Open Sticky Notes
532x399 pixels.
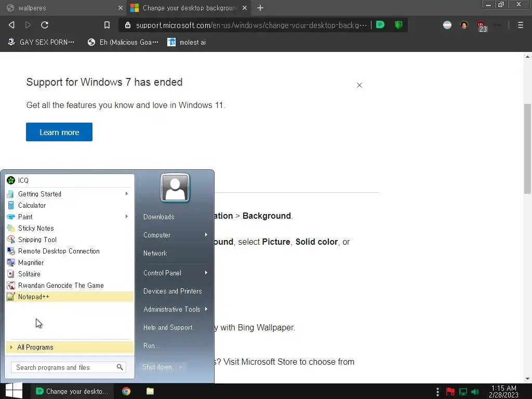click(x=70, y=229)
